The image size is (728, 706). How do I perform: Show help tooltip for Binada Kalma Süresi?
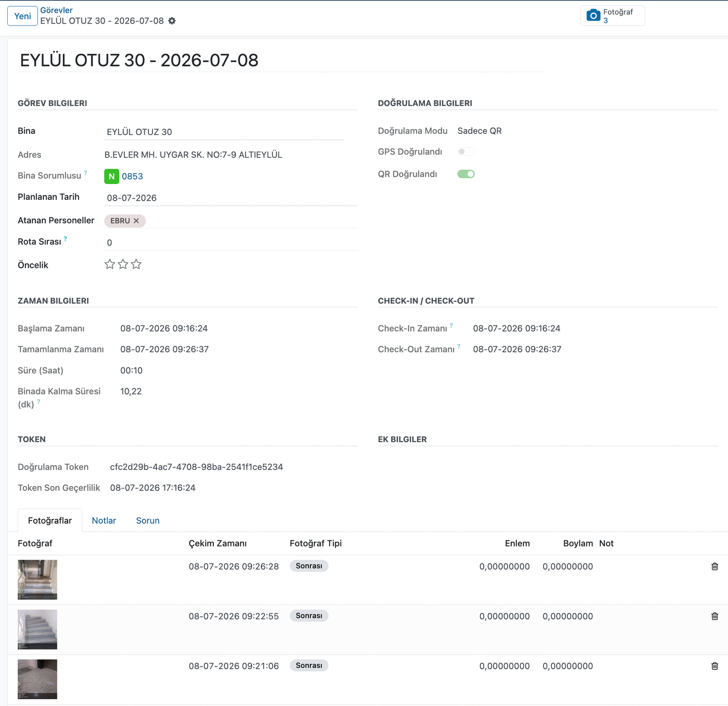tap(38, 401)
